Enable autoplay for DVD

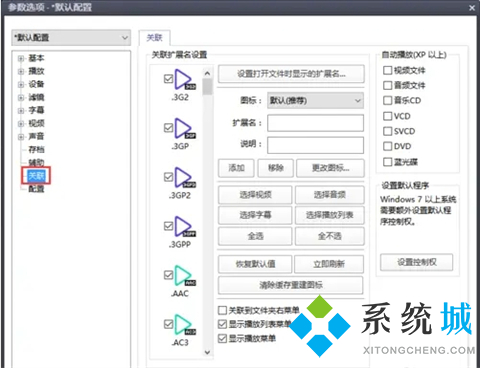click(387, 146)
